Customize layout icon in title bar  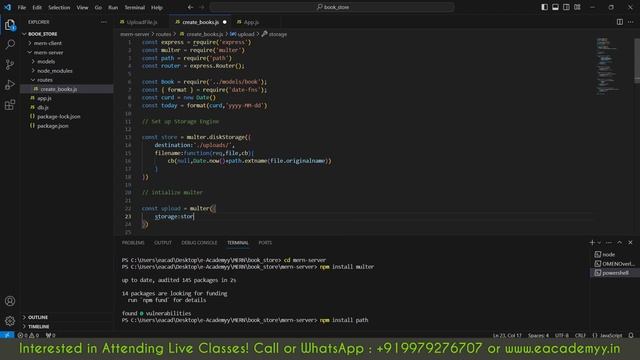click(x=577, y=7)
